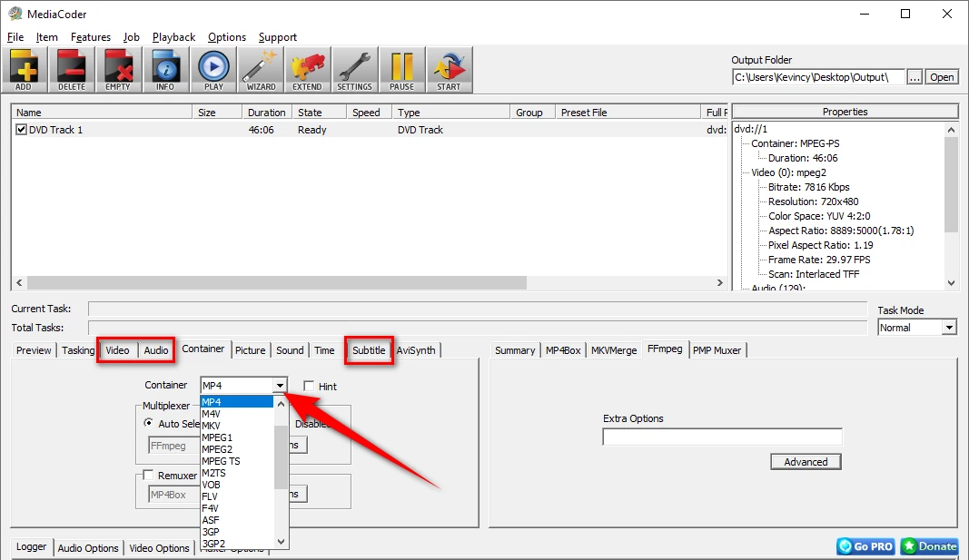Viewport: 969px width, 560px height.
Task: Switch to the Picture tab
Action: pos(251,350)
